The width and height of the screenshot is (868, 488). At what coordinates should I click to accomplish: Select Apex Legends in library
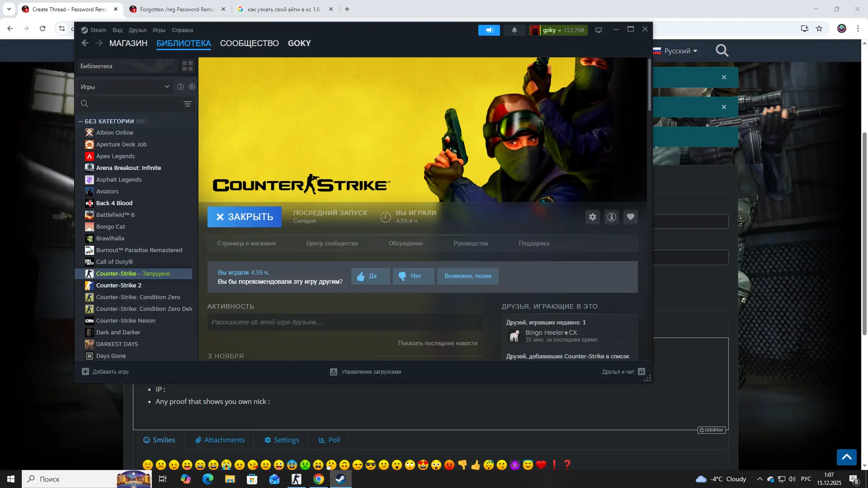(115, 156)
